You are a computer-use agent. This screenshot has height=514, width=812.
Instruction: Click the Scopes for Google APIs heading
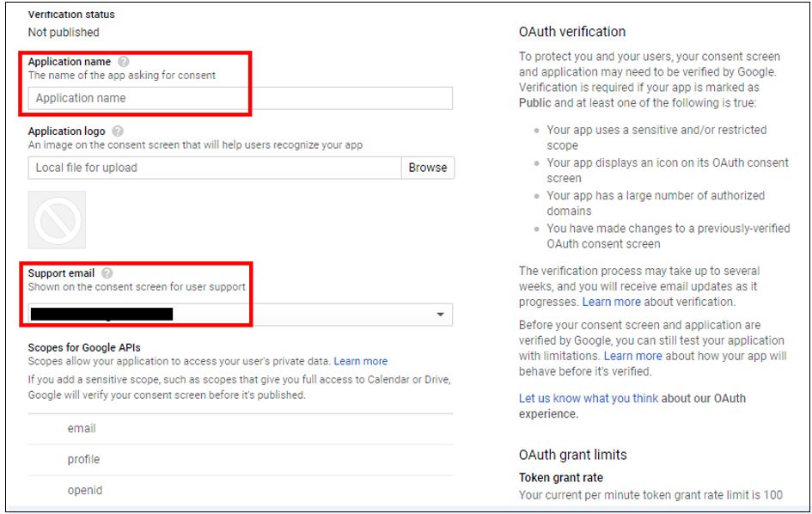(84, 347)
